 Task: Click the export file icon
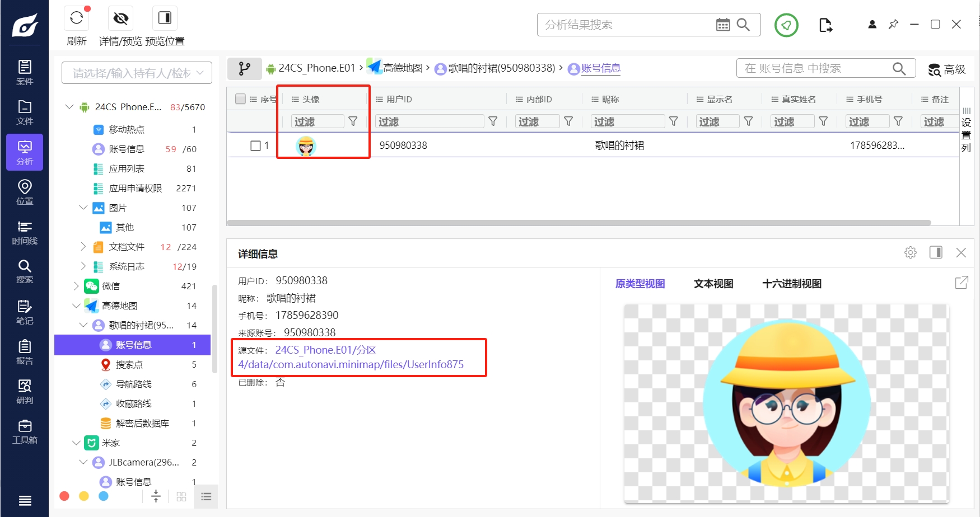825,25
